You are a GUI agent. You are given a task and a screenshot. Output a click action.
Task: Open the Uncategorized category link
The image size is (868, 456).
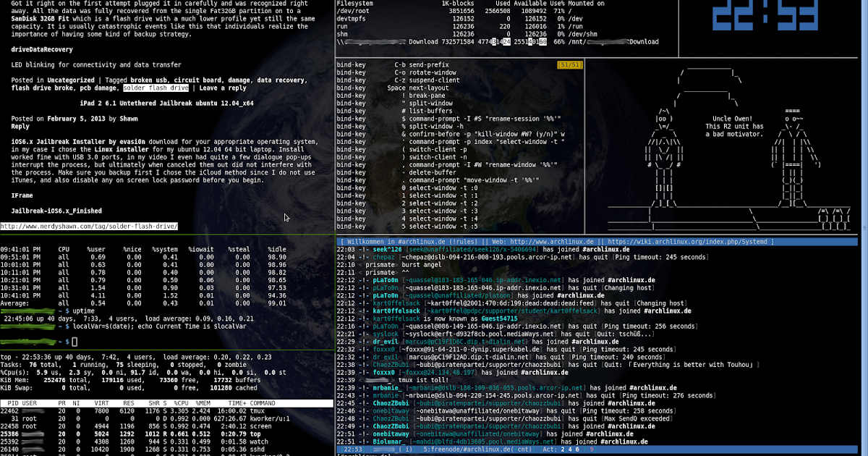pos(70,80)
